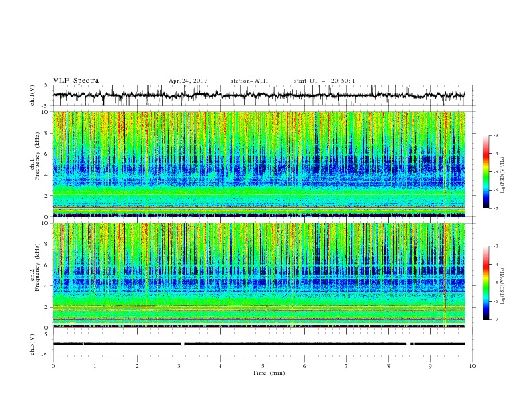Click the "-3" label on ch.2 colorbar
The height and width of the screenshot is (411, 532).
[495, 246]
